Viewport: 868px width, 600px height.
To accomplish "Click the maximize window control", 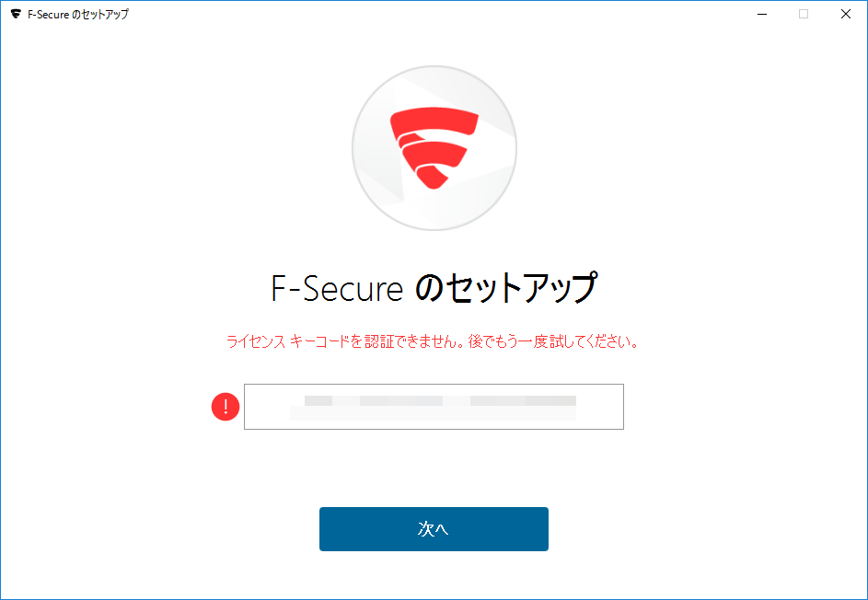I will 804,14.
